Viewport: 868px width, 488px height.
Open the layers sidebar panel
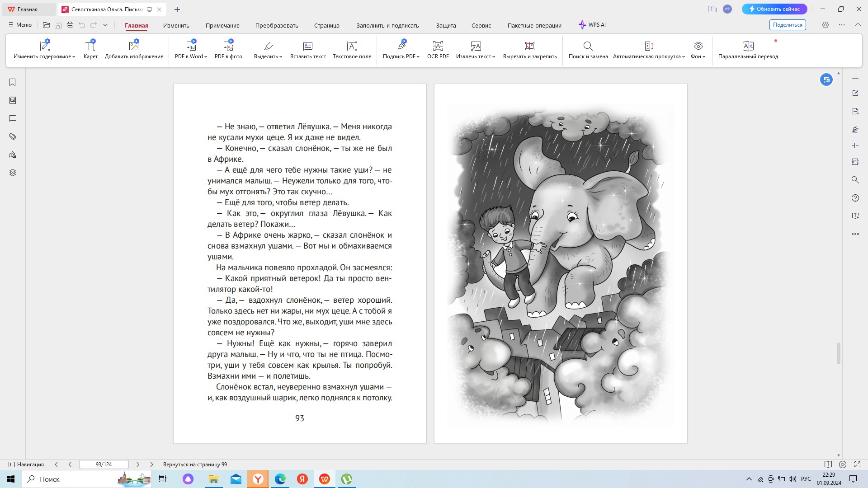pos(13,173)
